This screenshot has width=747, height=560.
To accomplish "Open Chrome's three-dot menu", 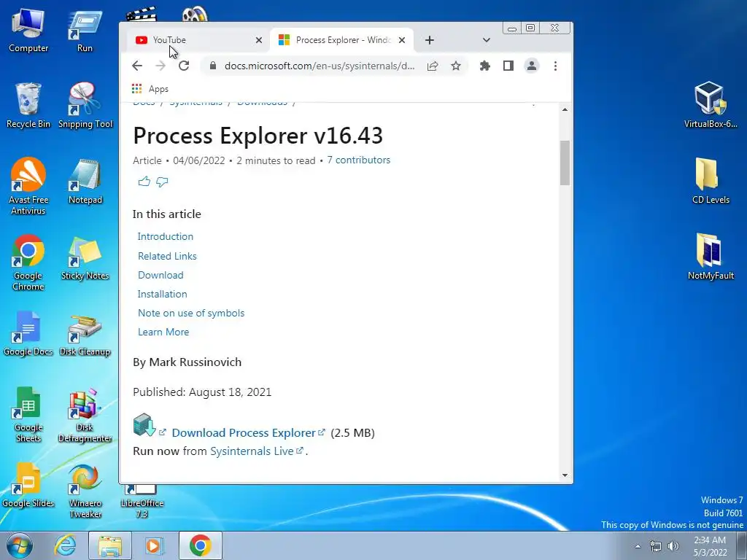I will pyautogui.click(x=555, y=66).
